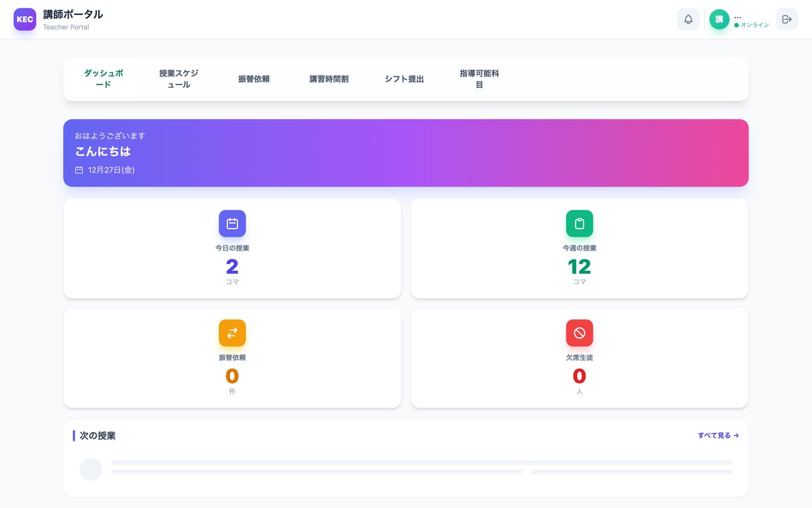The height and width of the screenshot is (508, 812).
Task: Click the red prohibition icon for 欠席生徒
Action: pos(579,333)
